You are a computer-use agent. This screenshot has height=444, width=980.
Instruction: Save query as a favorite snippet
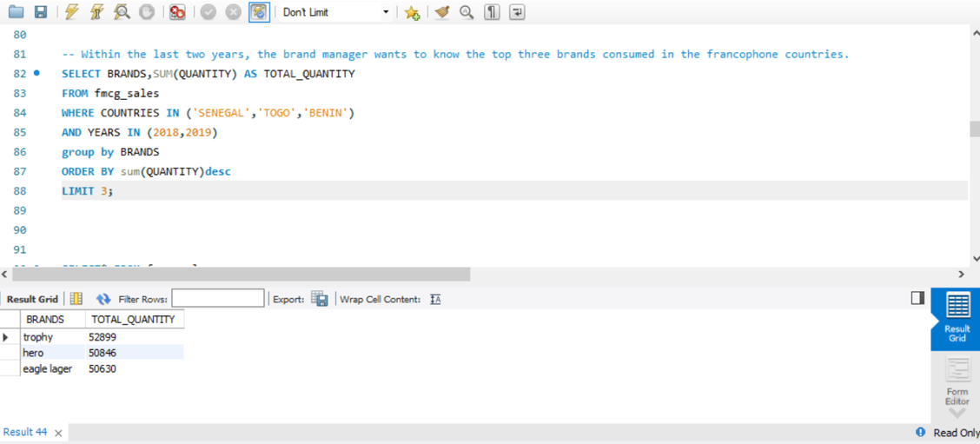click(x=412, y=12)
